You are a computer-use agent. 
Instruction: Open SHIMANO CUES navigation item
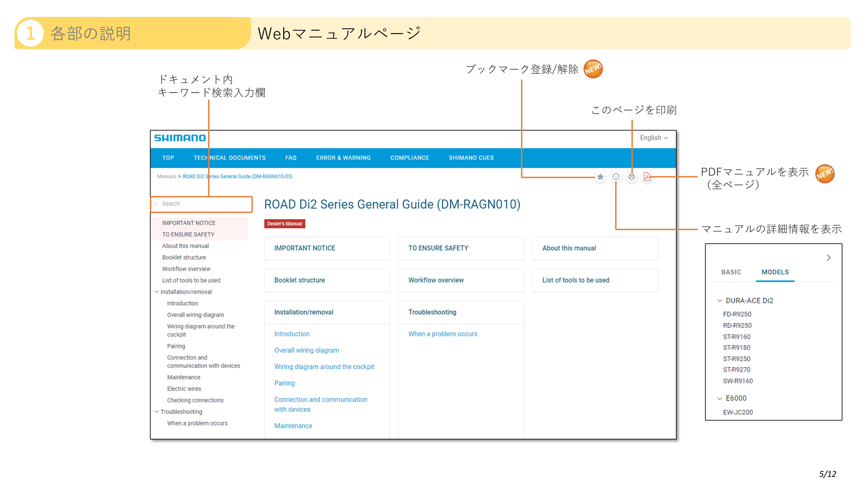(471, 158)
